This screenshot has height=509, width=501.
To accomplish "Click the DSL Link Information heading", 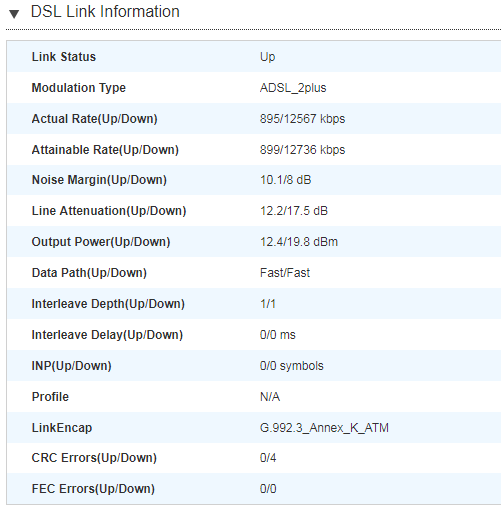I will click(105, 12).
